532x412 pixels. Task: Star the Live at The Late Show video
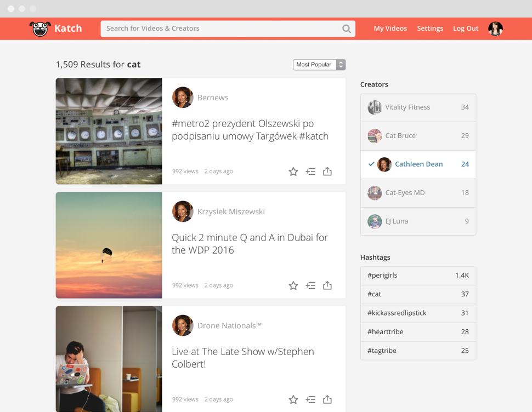[x=293, y=399]
